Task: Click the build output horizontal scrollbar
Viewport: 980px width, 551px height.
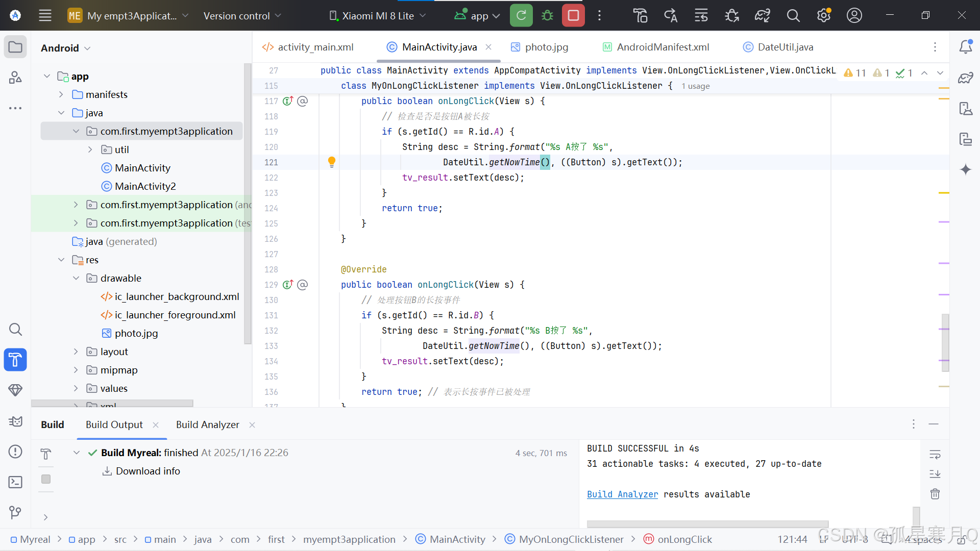Action: coord(707,523)
